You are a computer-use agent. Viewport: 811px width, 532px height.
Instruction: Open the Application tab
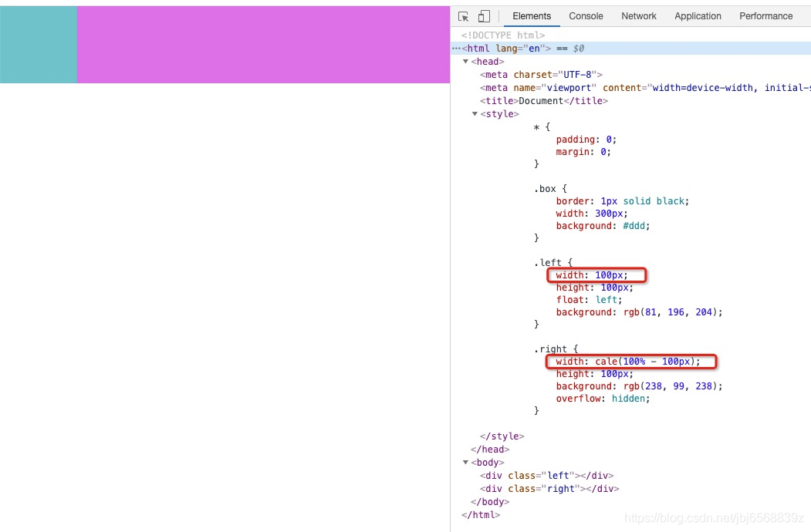[x=698, y=16]
